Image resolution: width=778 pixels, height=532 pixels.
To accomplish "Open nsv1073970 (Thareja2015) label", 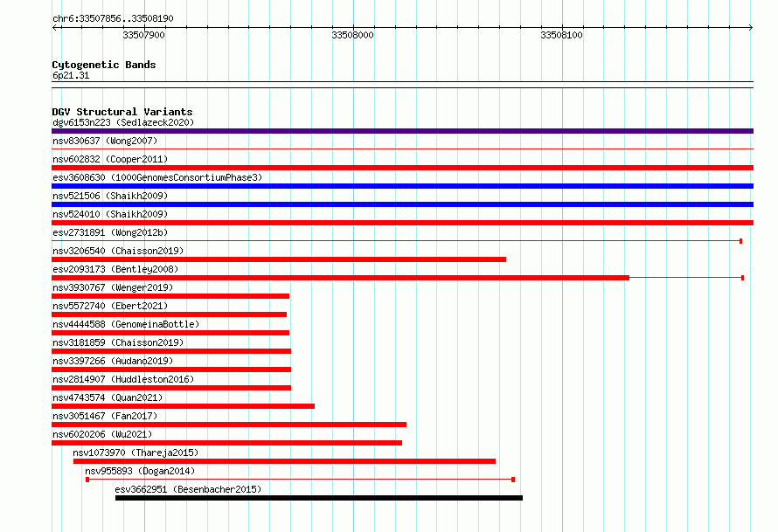I will click(x=135, y=453).
